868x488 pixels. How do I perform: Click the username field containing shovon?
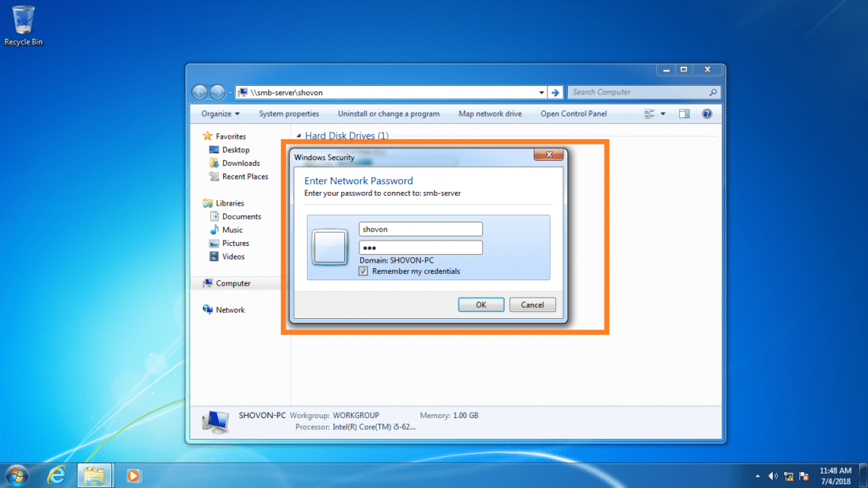point(420,229)
